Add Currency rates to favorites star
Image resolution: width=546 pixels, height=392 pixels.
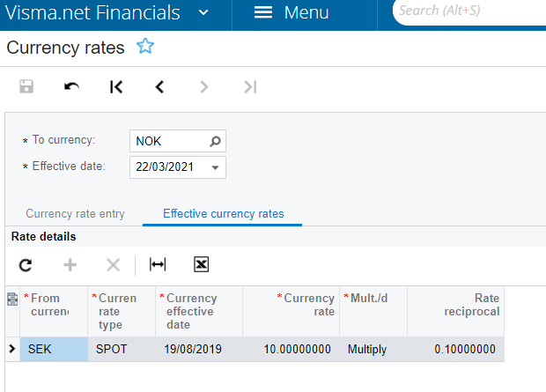(x=145, y=46)
